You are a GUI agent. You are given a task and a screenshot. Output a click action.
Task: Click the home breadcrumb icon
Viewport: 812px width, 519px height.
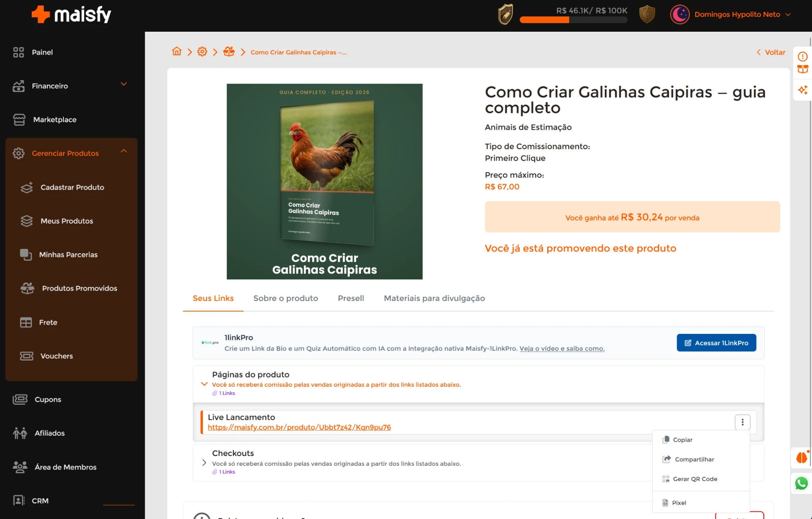point(177,52)
